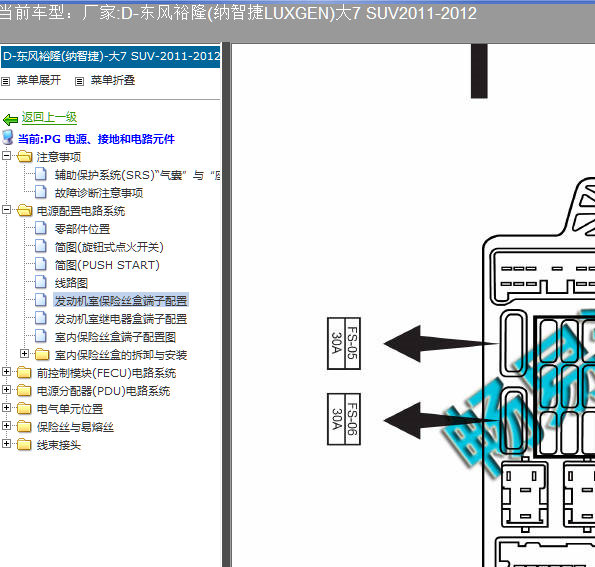Screen dimensions: 595x567
Task: Open the 发动机室继电器盒端子配置 item
Action: point(121,319)
